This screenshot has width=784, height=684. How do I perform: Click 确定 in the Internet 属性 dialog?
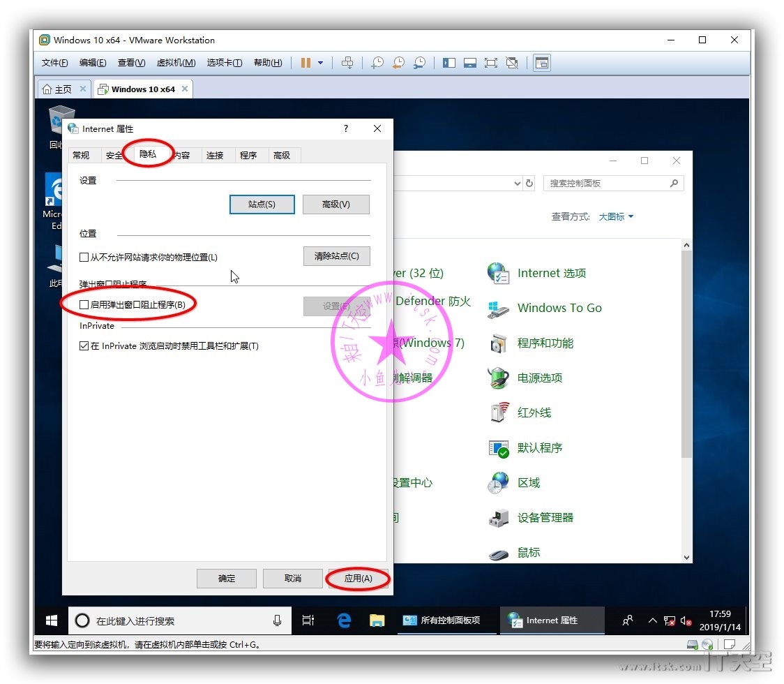coord(227,578)
